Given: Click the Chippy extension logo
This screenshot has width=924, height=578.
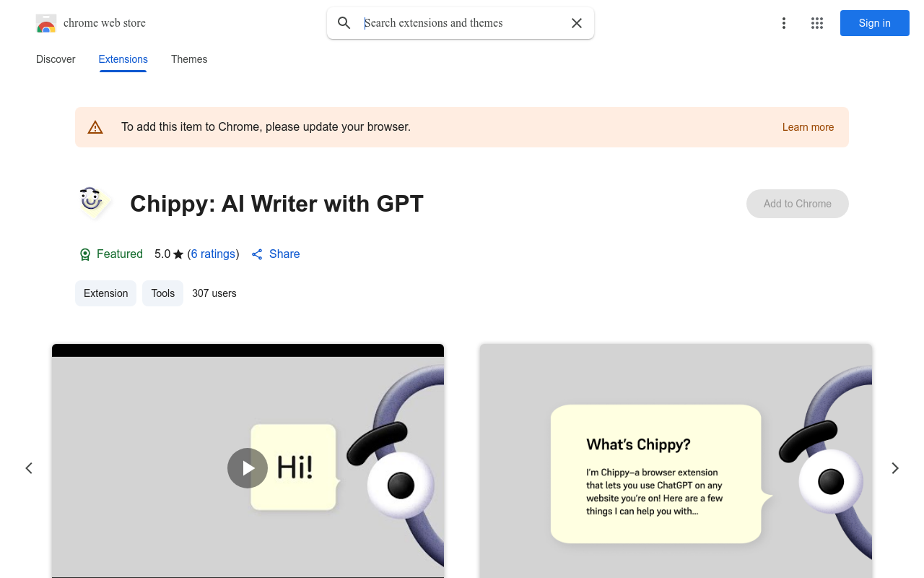Looking at the screenshot, I should tap(94, 203).
